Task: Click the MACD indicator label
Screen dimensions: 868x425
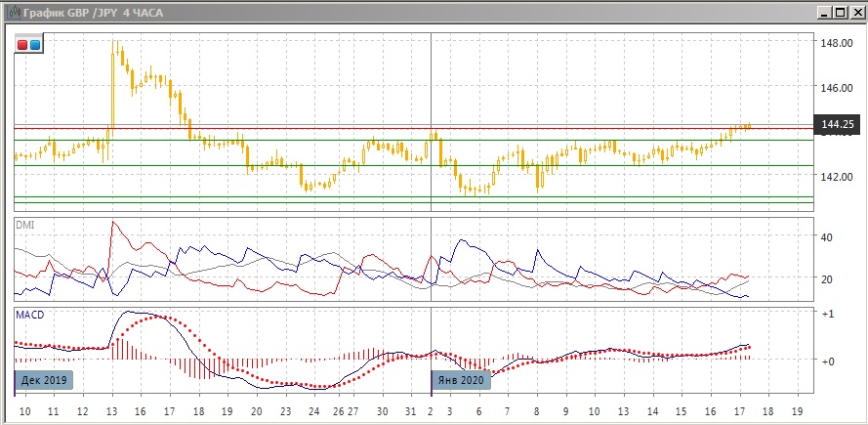Action: click(x=28, y=315)
